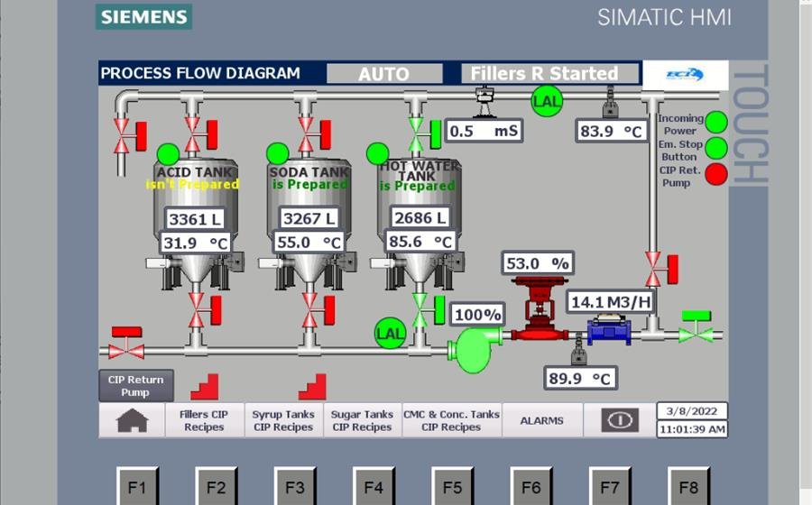Click the green outlet valve below Hot Water Tank
812x505 pixels.
click(x=428, y=310)
